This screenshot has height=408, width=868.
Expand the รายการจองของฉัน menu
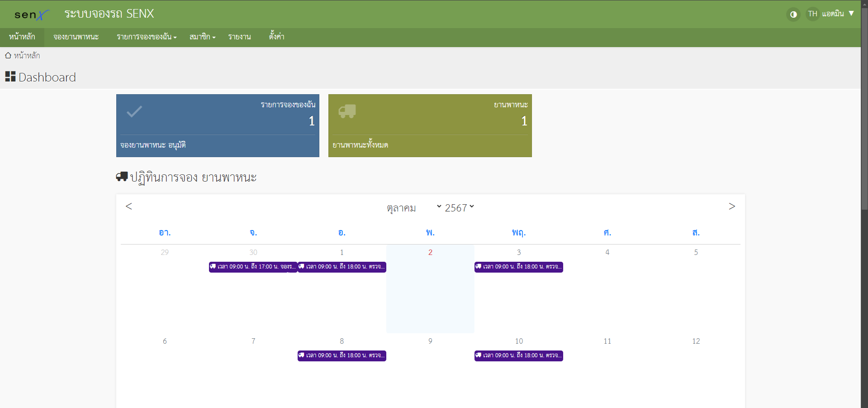point(146,37)
